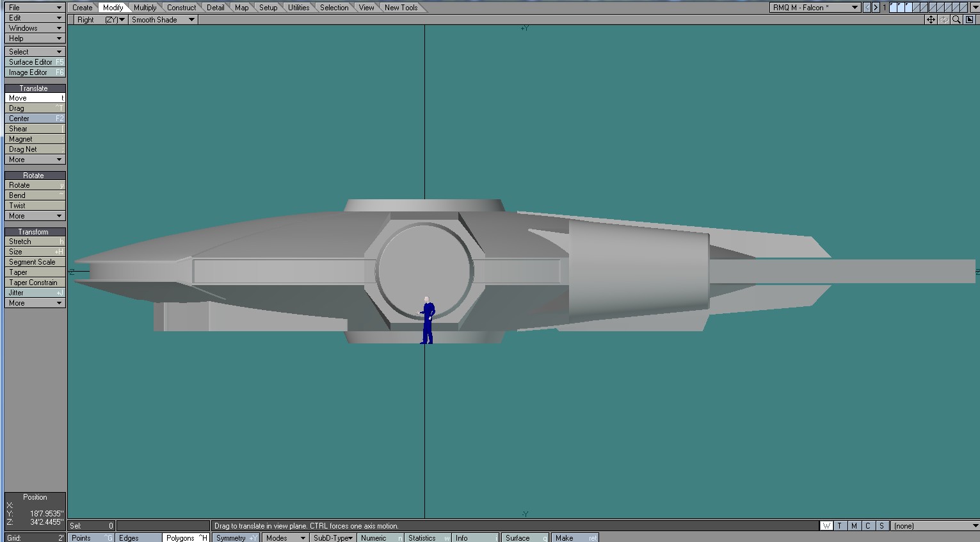The image size is (980, 542).
Task: Maximize viewport with the corner toggle icon
Action: pyautogui.click(x=969, y=20)
